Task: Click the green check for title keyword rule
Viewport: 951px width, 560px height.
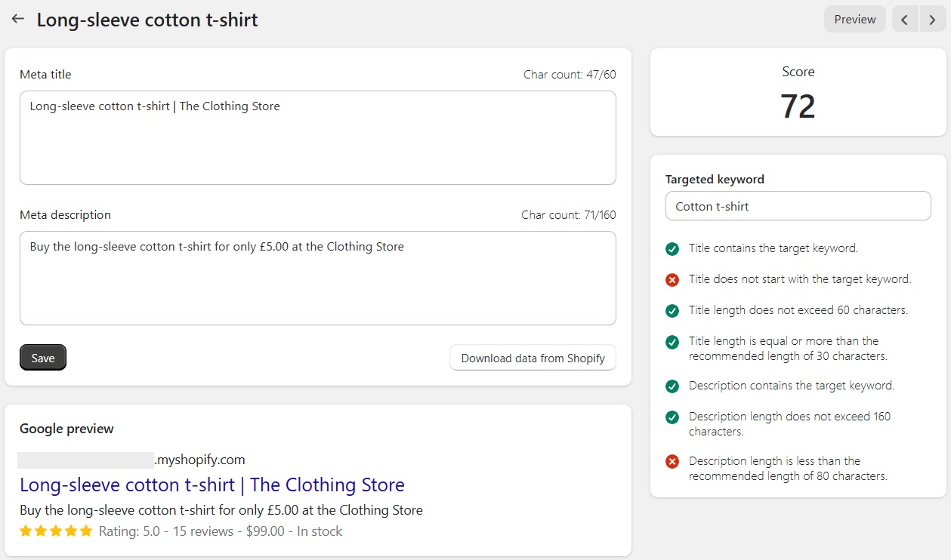Action: (672, 248)
